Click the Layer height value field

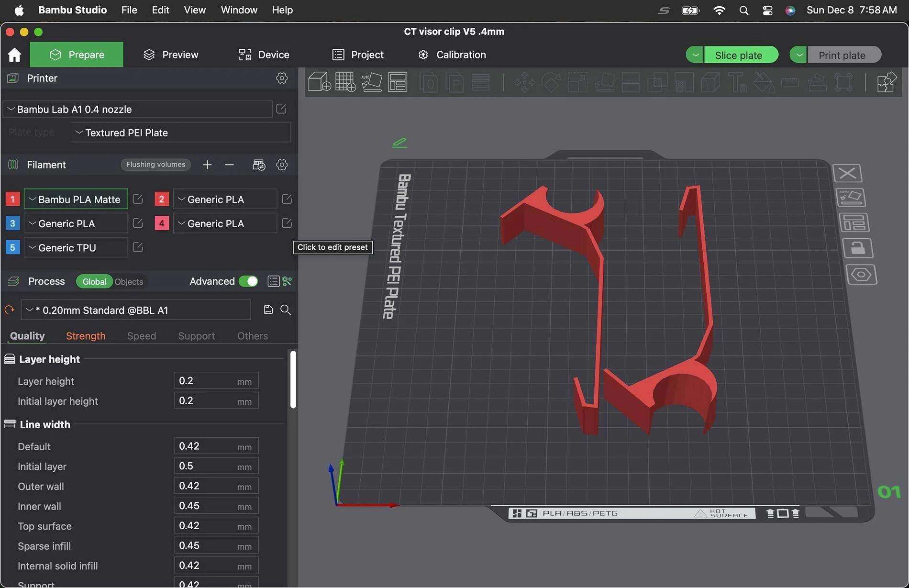pyautogui.click(x=216, y=381)
